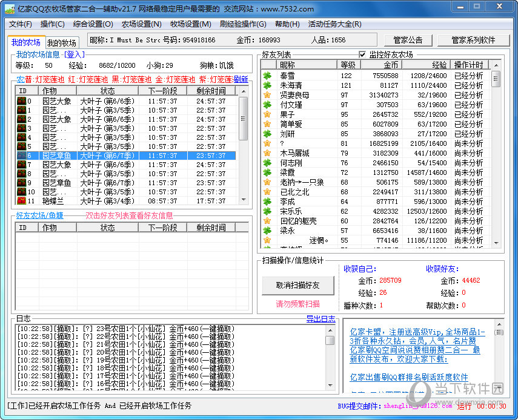Click the 经验 column header in friend list

pyautogui.click(x=426, y=65)
